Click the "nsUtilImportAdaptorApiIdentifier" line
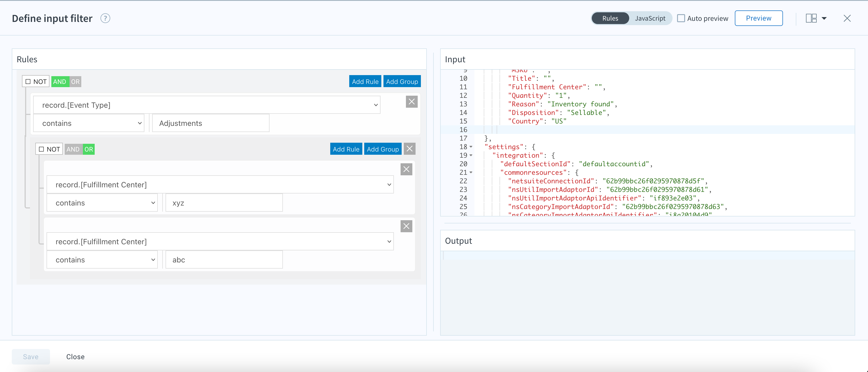Screen dimensions: 868x372 coord(604,198)
